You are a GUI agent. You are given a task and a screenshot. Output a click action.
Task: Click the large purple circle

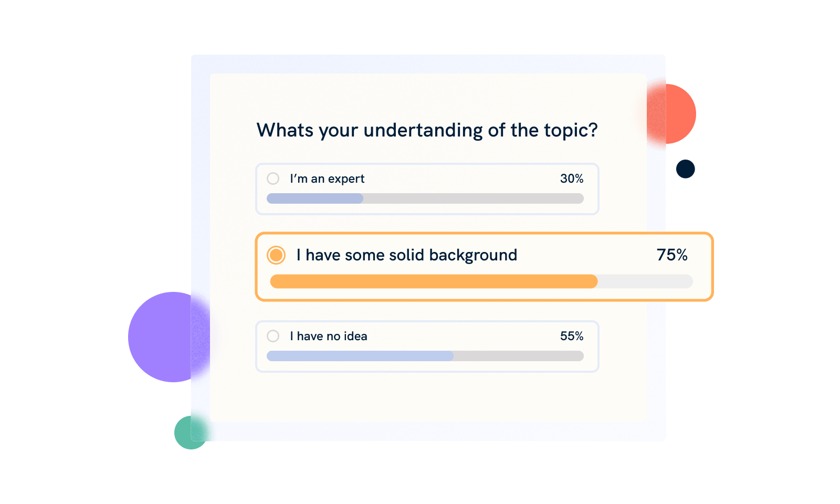[x=164, y=337]
